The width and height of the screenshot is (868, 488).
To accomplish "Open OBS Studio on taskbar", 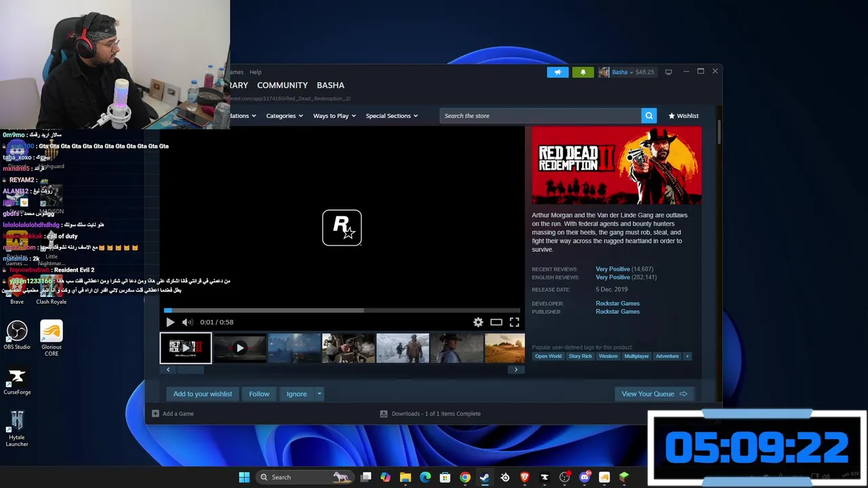I will [x=564, y=477].
